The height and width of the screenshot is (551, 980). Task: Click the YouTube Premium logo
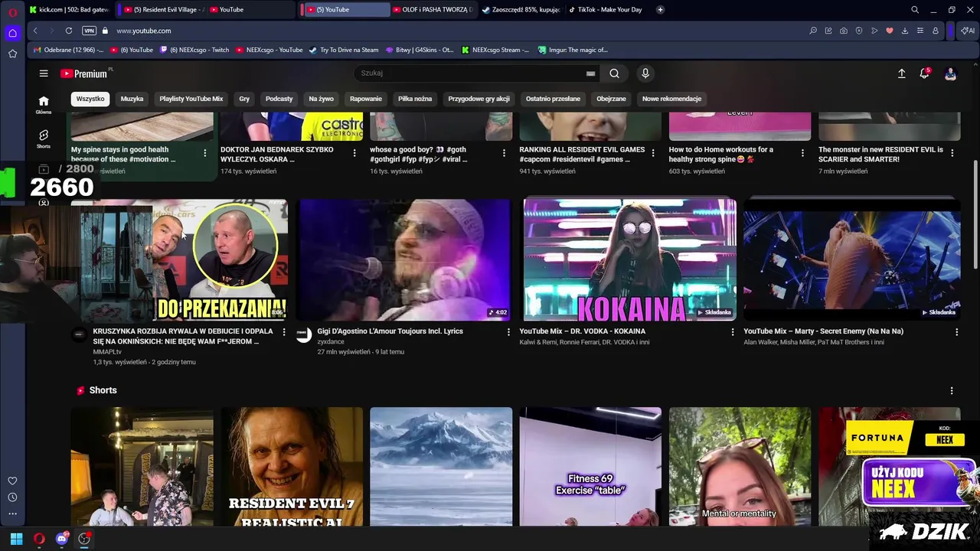(85, 73)
